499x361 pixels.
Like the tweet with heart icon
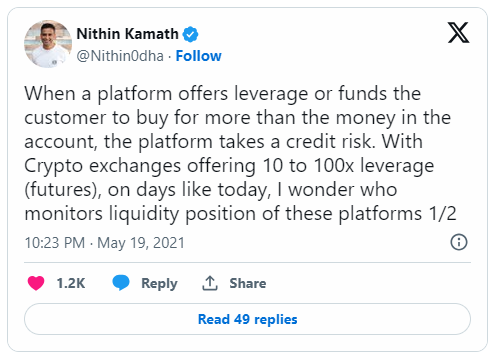pyautogui.click(x=36, y=283)
